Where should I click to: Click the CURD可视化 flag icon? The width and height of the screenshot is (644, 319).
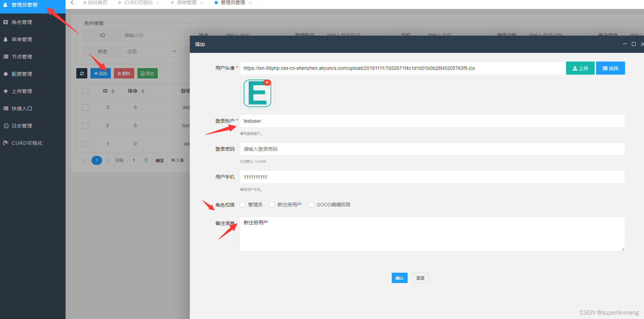pos(6,143)
